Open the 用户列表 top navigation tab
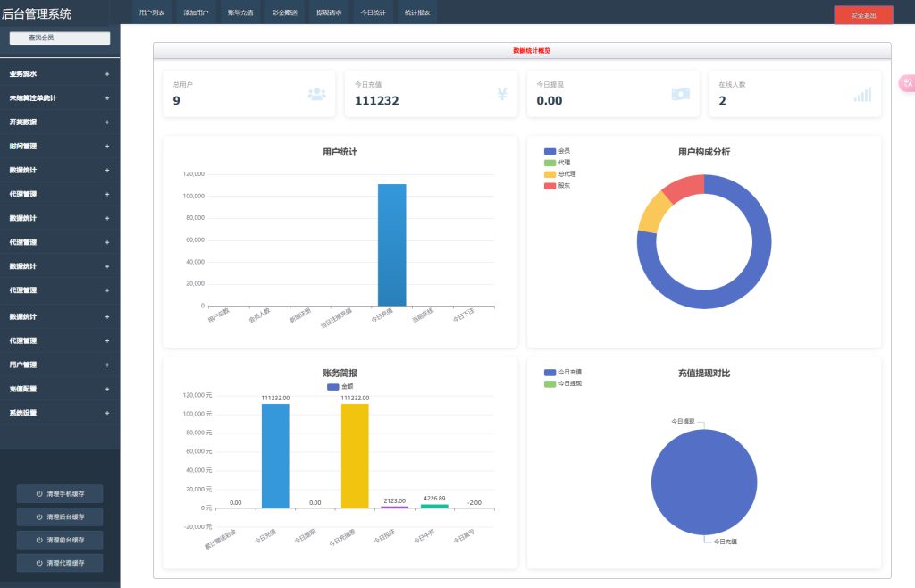915x588 pixels. pos(152,13)
